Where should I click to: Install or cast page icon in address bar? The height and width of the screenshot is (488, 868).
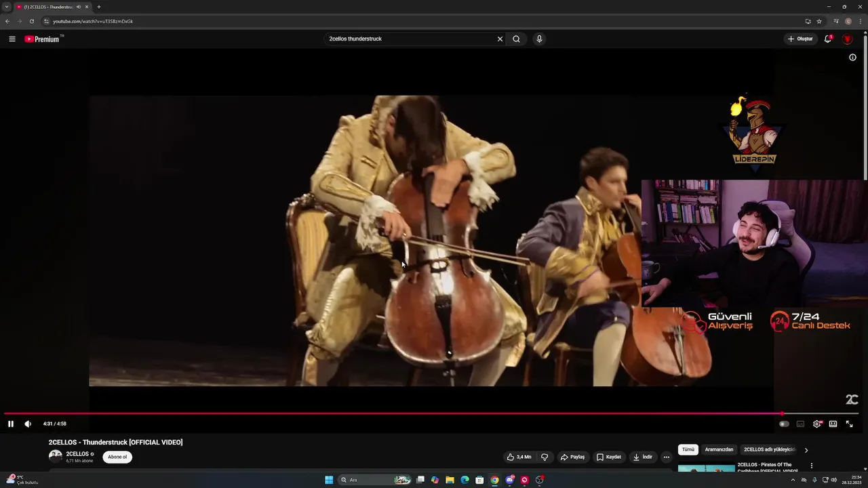[808, 21]
